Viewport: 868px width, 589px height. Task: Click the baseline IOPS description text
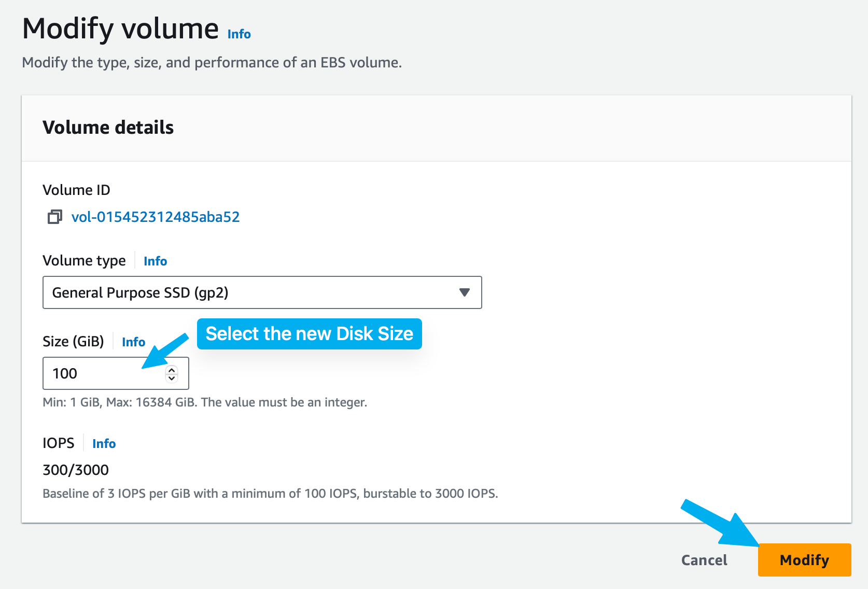coord(270,494)
